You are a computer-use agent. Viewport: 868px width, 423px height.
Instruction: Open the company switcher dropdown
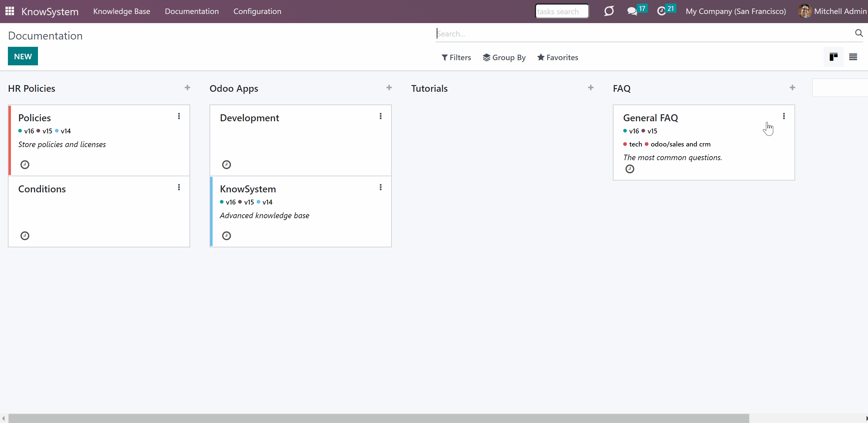point(736,11)
